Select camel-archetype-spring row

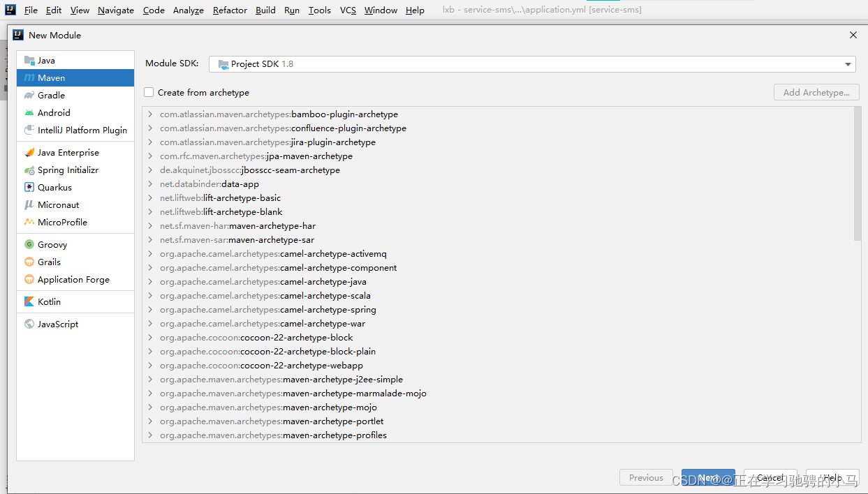click(498, 309)
